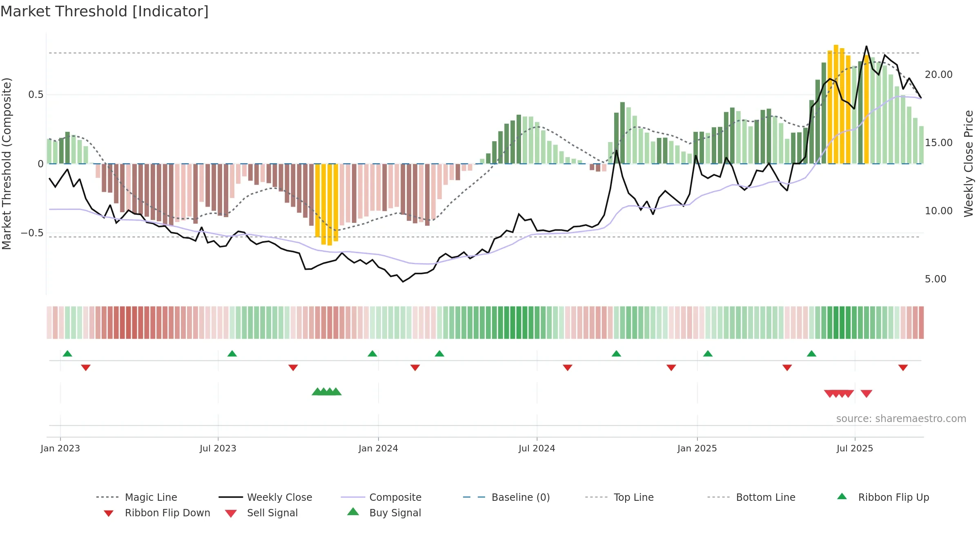The image size is (980, 551).
Task: Click the ribbon flip up marker just before Jan 2024
Action: 372,353
